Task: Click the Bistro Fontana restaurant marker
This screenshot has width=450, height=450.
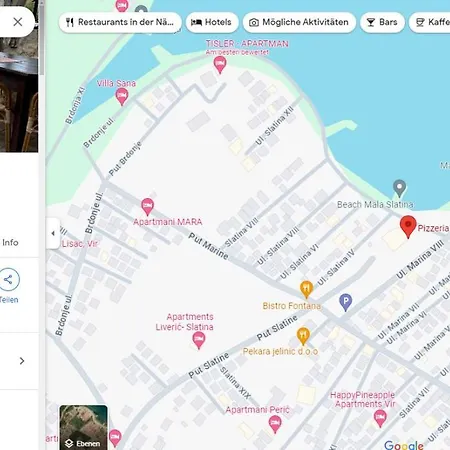Action: 306,289
